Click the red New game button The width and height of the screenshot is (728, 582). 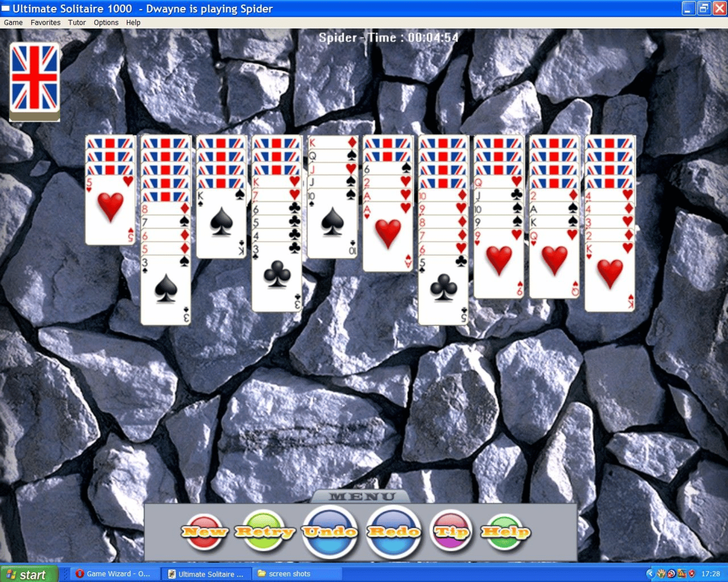[204, 532]
